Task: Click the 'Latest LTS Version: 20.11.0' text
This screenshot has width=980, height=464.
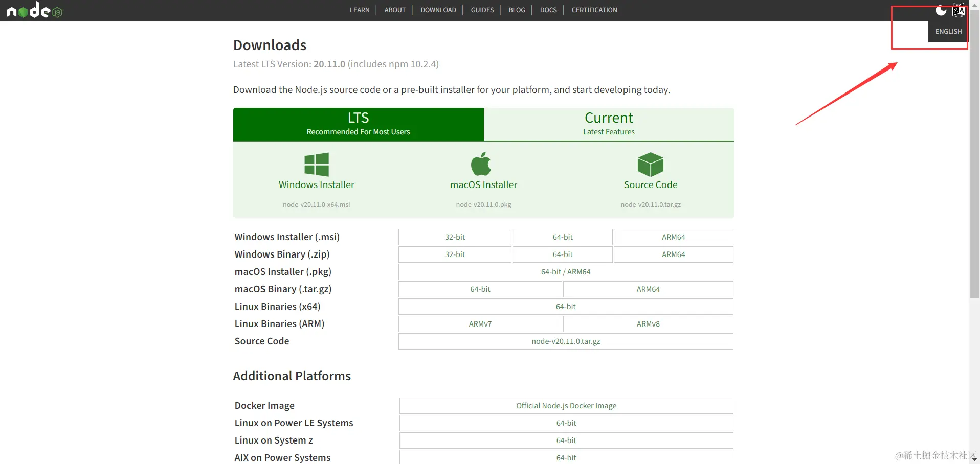Action: pyautogui.click(x=289, y=64)
